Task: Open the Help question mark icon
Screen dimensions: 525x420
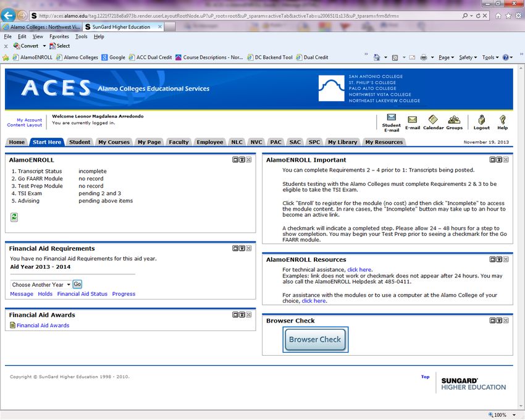Action: (502, 120)
